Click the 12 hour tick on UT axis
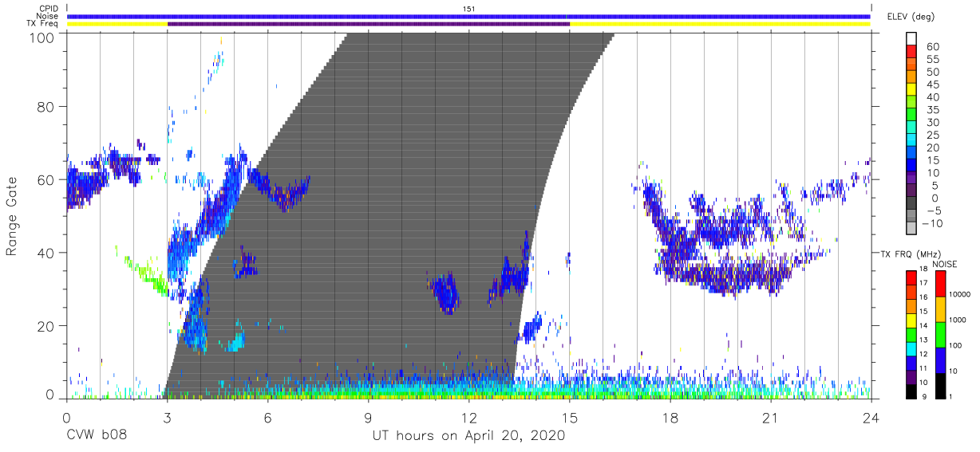Image resolution: width=980 pixels, height=452 pixels. pyautogui.click(x=468, y=416)
